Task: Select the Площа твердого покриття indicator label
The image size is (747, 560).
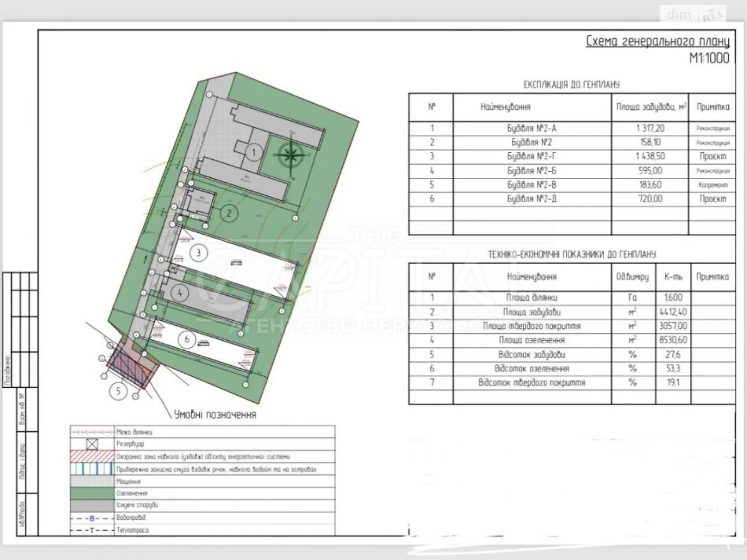Action: [532, 326]
